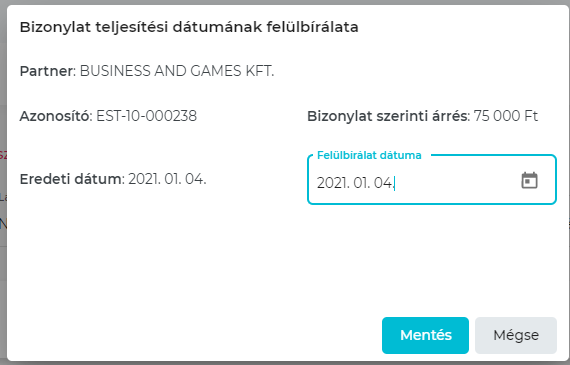Cancel the dialog via Mégse

click(x=516, y=335)
